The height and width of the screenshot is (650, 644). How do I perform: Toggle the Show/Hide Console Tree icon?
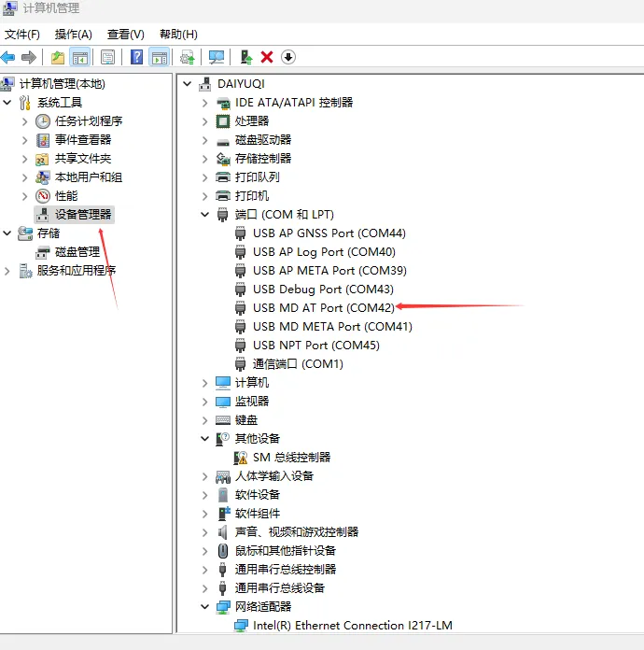click(x=80, y=57)
